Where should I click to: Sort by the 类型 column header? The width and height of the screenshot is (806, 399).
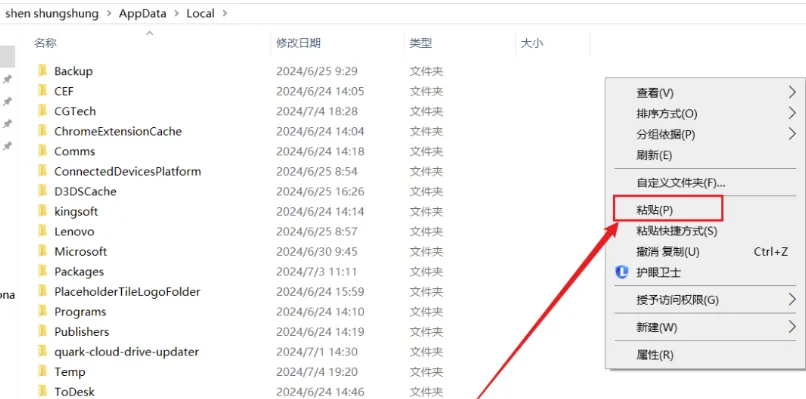420,43
